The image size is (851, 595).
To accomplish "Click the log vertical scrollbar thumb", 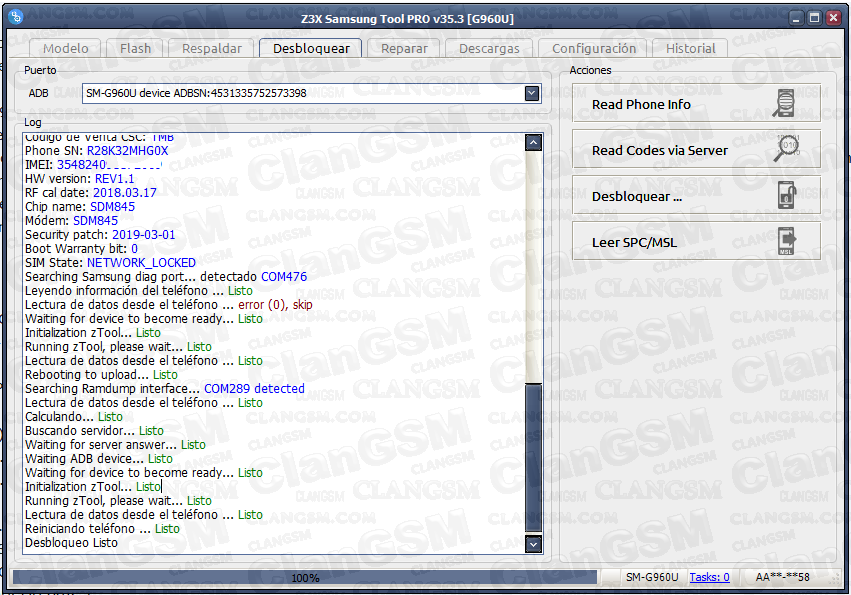I will click(x=534, y=457).
